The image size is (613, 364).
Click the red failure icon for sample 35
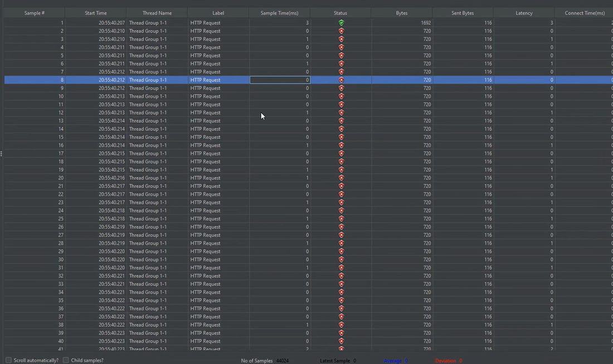341,301
